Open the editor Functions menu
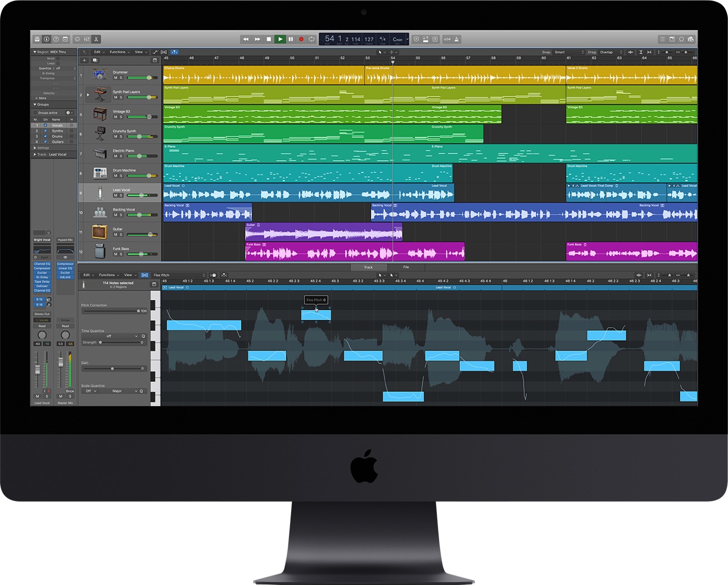The width and height of the screenshot is (728, 585). [108, 275]
